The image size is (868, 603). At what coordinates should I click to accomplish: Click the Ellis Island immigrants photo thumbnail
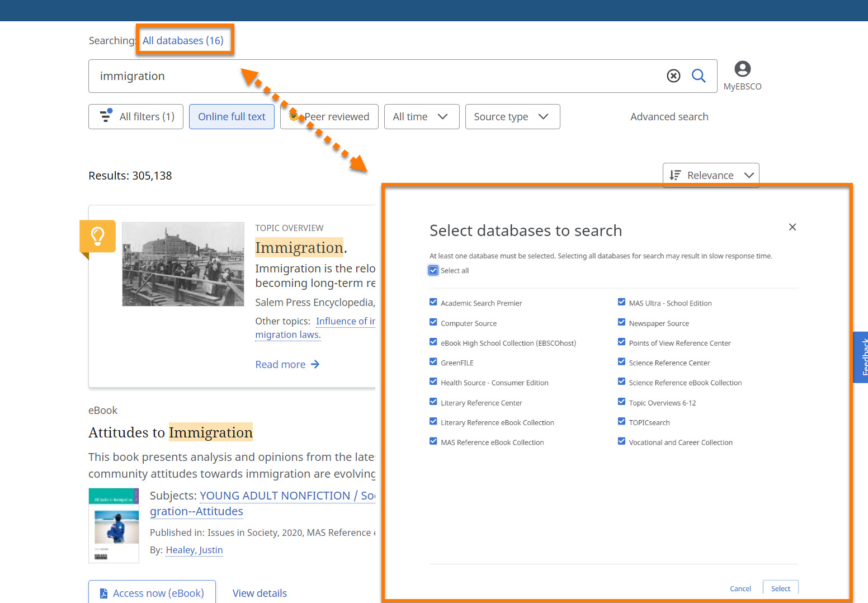[183, 264]
